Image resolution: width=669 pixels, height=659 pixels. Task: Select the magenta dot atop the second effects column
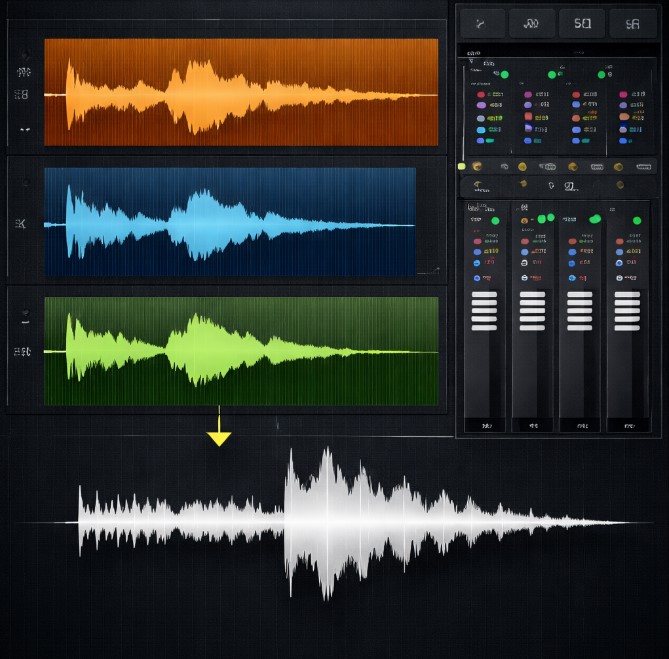(x=528, y=94)
